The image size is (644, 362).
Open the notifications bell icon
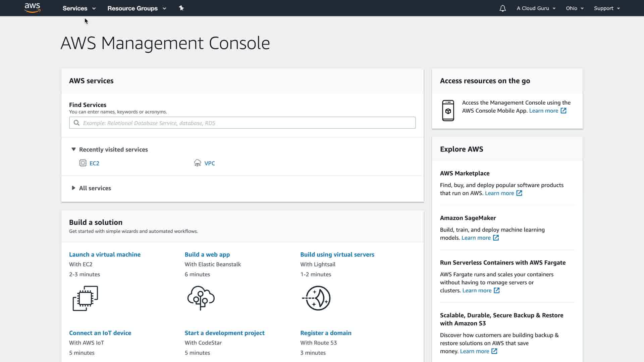coord(502,8)
